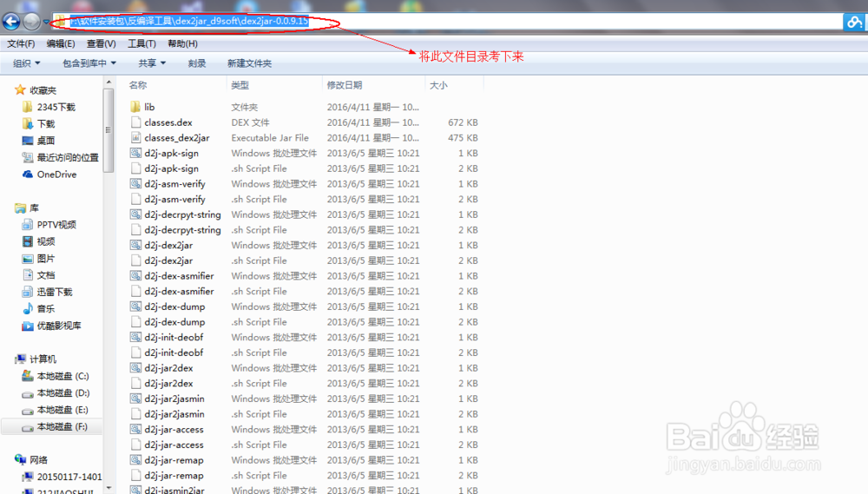Image resolution: width=868 pixels, height=494 pixels.
Task: Open 音乐 library
Action: click(x=39, y=309)
